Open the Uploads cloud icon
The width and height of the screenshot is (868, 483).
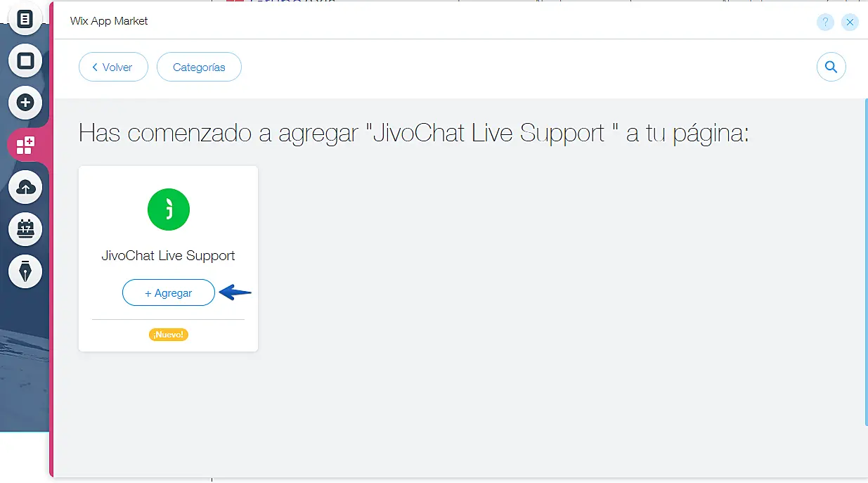point(25,188)
